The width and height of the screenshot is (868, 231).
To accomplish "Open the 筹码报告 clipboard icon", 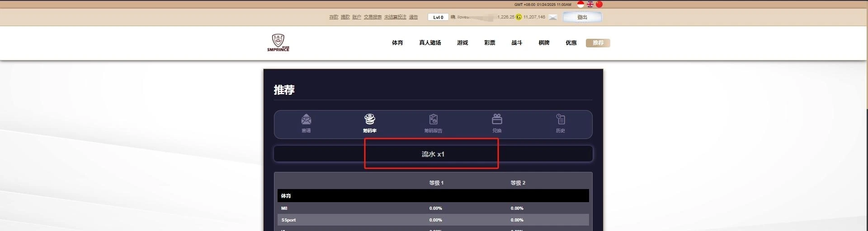I will 433,120.
